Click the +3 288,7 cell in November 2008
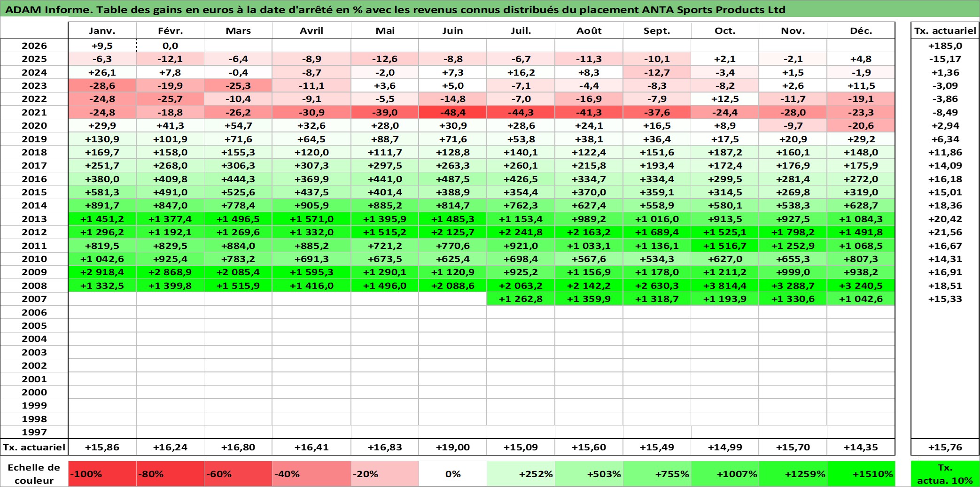 pos(793,286)
